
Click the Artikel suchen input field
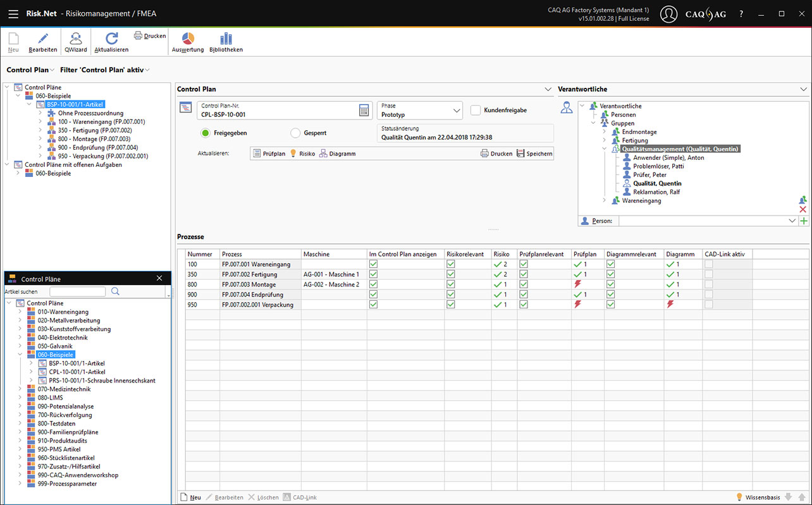(x=77, y=291)
